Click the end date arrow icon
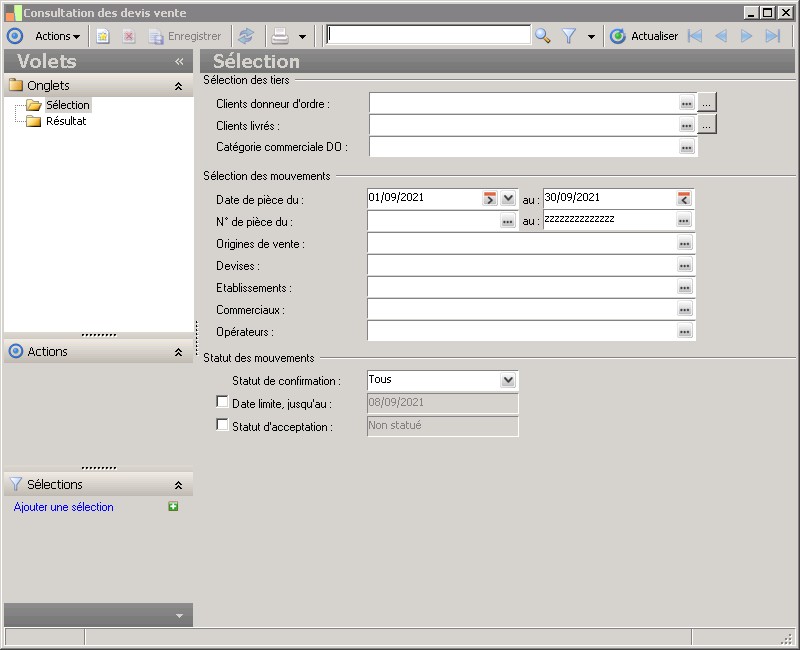The image size is (800, 650). pyautogui.click(x=684, y=198)
